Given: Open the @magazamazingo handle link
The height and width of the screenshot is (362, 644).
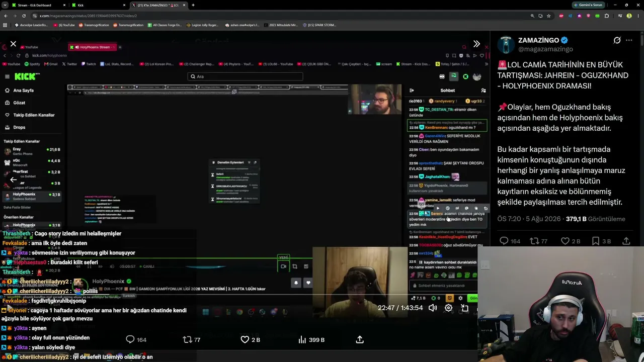Looking at the screenshot, I should tap(545, 49).
